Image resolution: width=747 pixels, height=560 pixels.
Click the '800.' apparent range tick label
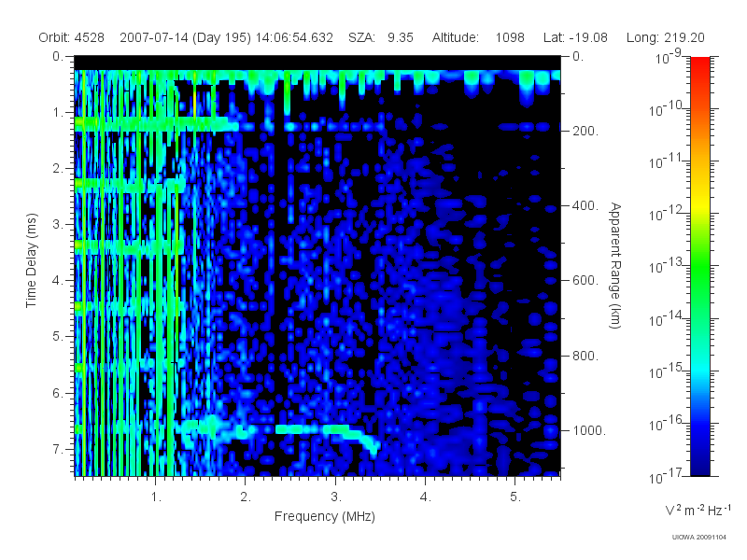click(x=585, y=356)
